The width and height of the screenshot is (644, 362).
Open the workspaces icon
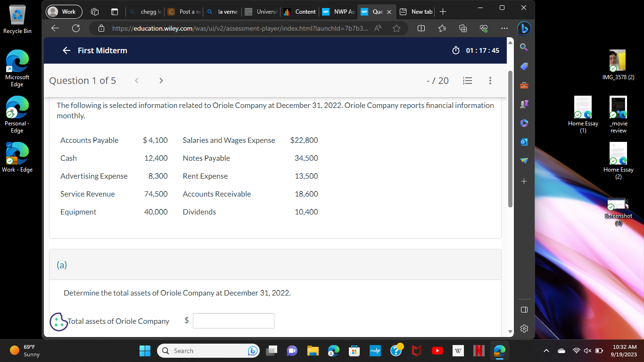[94, 12]
